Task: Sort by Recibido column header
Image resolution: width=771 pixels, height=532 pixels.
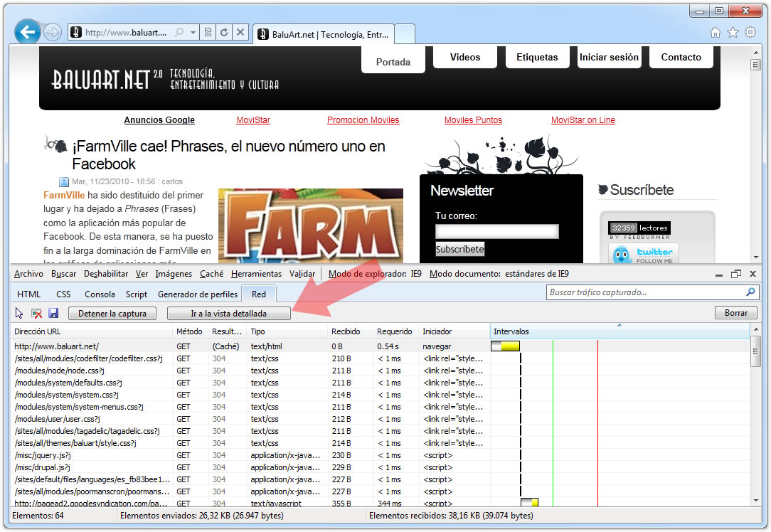Action: coord(350,331)
